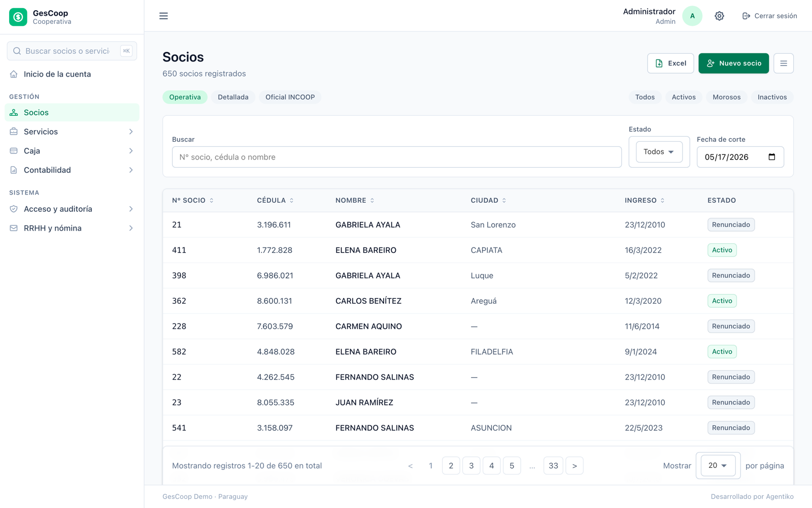The height and width of the screenshot is (508, 812).
Task: Open the calendar picker icon in Fecha de corte
Action: coord(771,157)
